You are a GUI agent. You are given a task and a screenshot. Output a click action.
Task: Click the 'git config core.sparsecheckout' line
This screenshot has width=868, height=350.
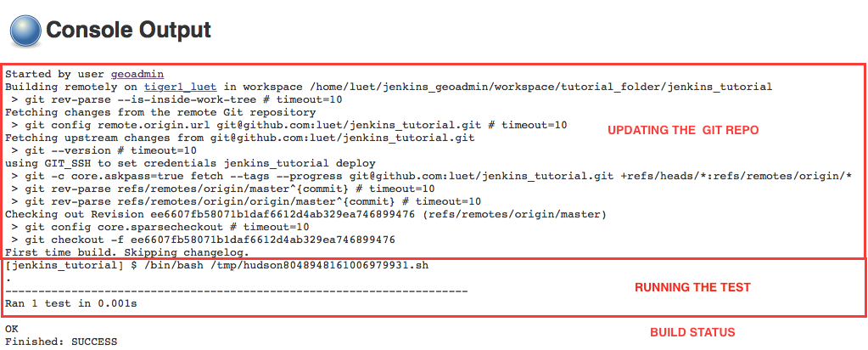(x=160, y=228)
